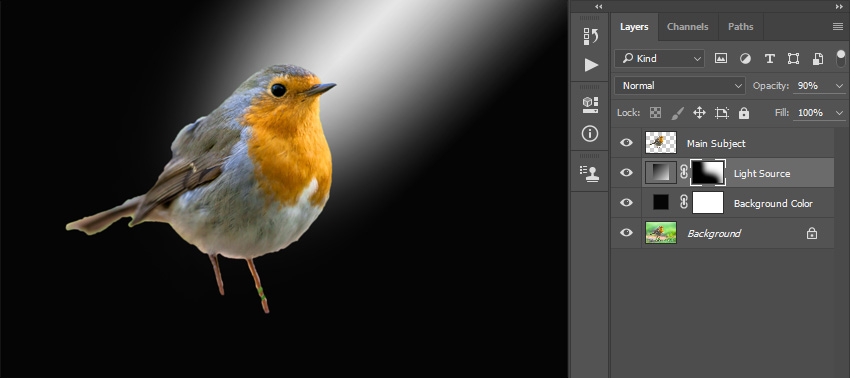Screen dimensions: 850x378
Task: Open the Fill slider dropdown arrow
Action: click(840, 113)
